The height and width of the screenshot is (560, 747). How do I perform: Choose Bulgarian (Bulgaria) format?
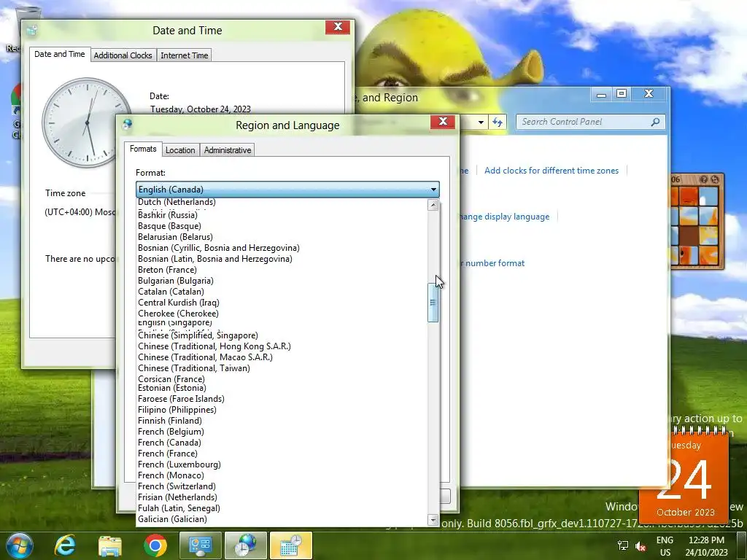[x=176, y=281]
